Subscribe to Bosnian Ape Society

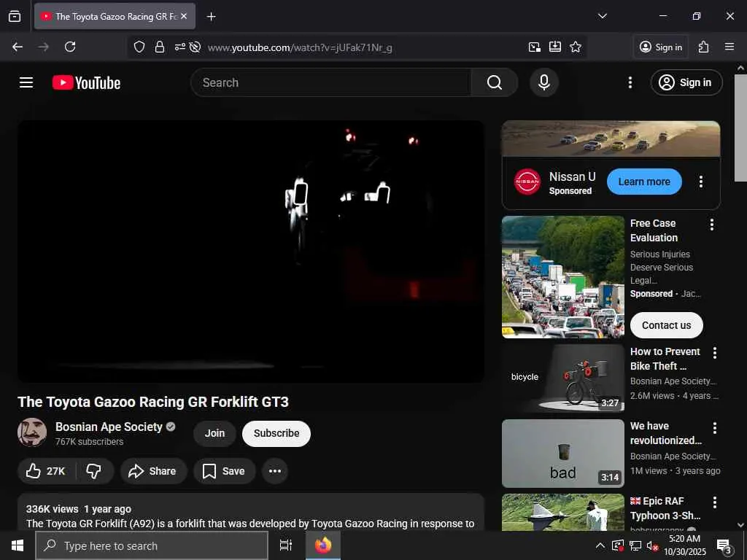pos(276,433)
